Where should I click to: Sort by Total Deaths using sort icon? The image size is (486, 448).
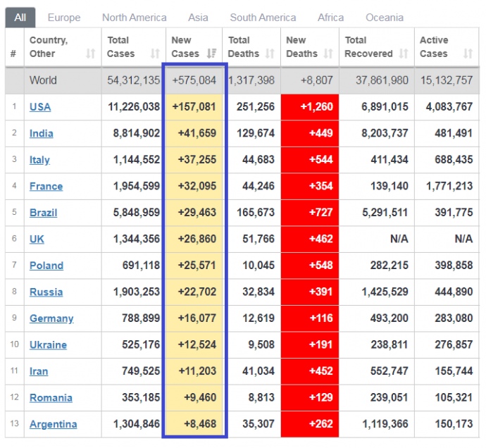click(x=269, y=54)
